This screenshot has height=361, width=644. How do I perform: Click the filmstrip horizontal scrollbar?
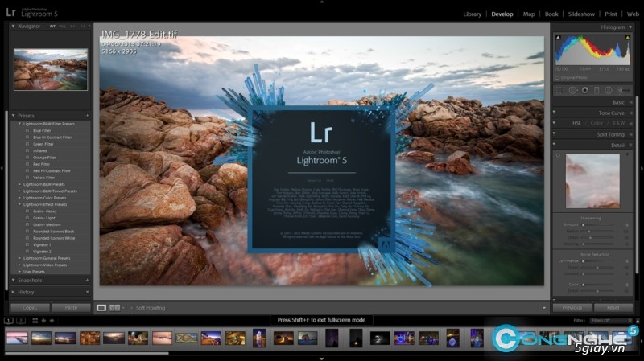coord(87,353)
